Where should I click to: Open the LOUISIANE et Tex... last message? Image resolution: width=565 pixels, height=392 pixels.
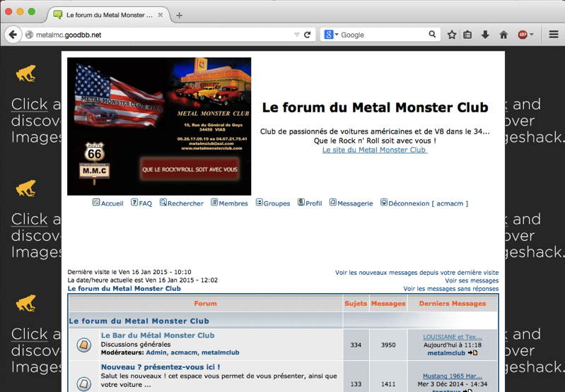453,337
